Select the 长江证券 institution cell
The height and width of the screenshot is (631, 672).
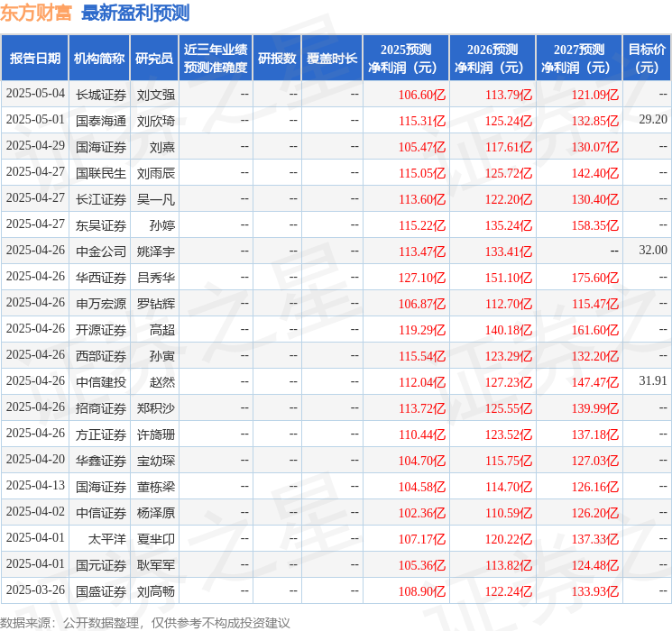101,199
